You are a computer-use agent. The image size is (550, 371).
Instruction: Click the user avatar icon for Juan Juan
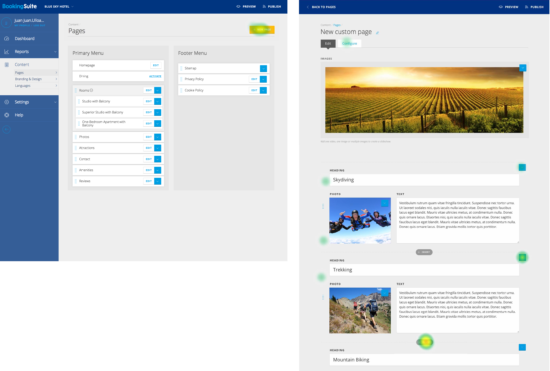click(6, 22)
